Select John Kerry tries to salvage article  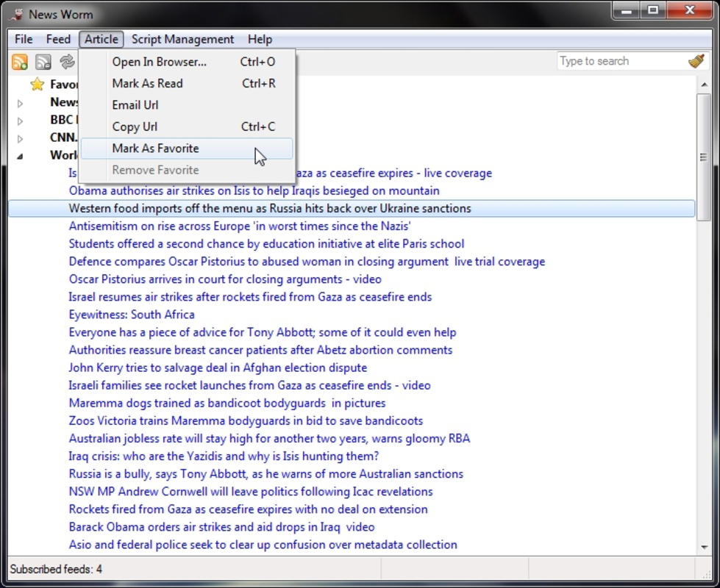click(x=218, y=367)
